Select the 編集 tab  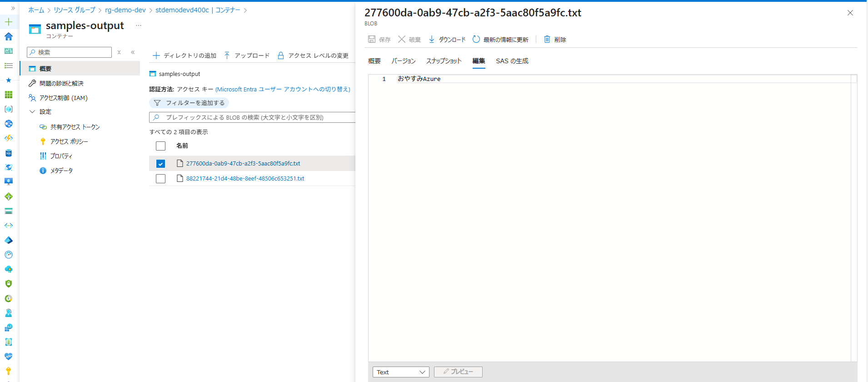(x=479, y=61)
